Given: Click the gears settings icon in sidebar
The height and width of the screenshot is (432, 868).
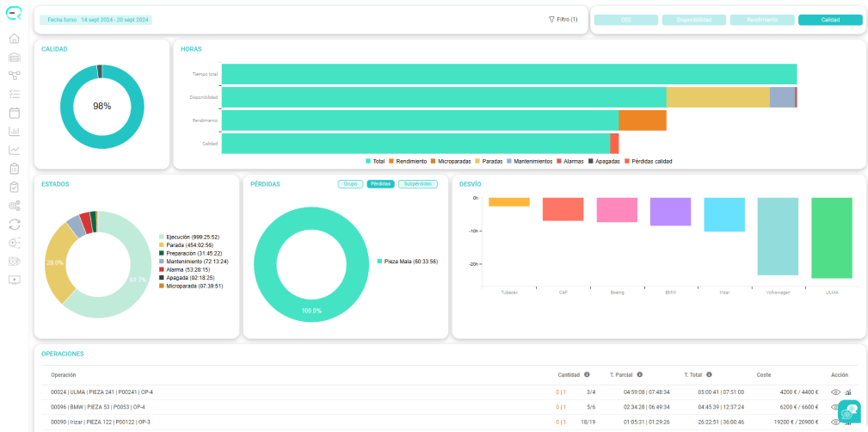Looking at the screenshot, I should [x=15, y=206].
